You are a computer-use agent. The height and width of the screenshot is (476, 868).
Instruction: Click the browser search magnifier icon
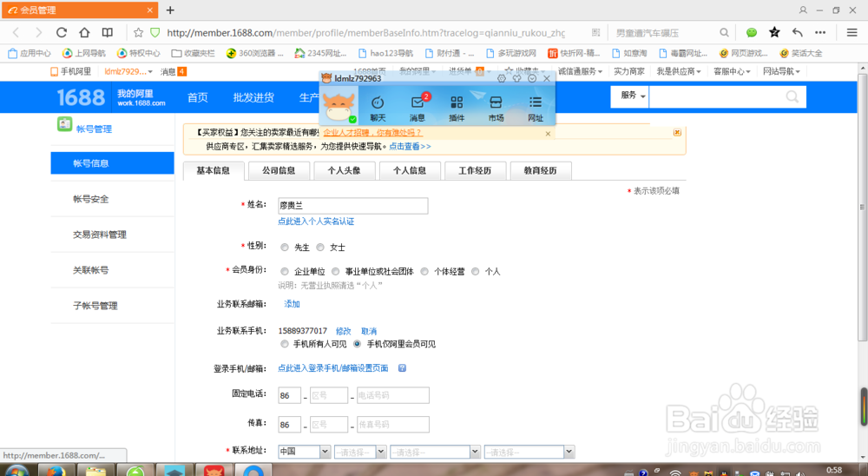click(724, 33)
